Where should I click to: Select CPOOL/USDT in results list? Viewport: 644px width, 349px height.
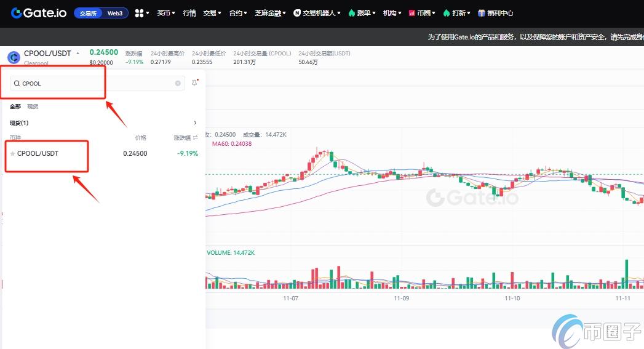click(38, 153)
